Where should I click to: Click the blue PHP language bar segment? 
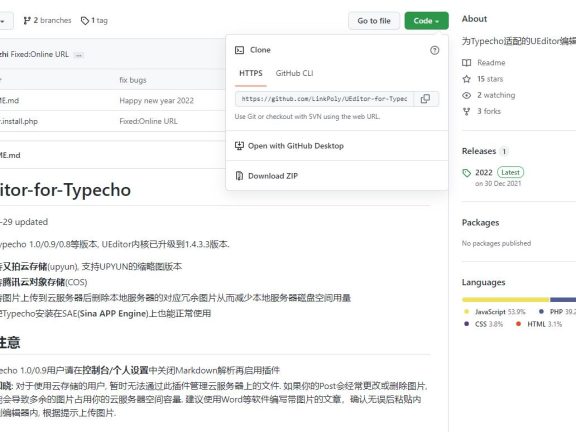pyautogui.click(x=563, y=300)
